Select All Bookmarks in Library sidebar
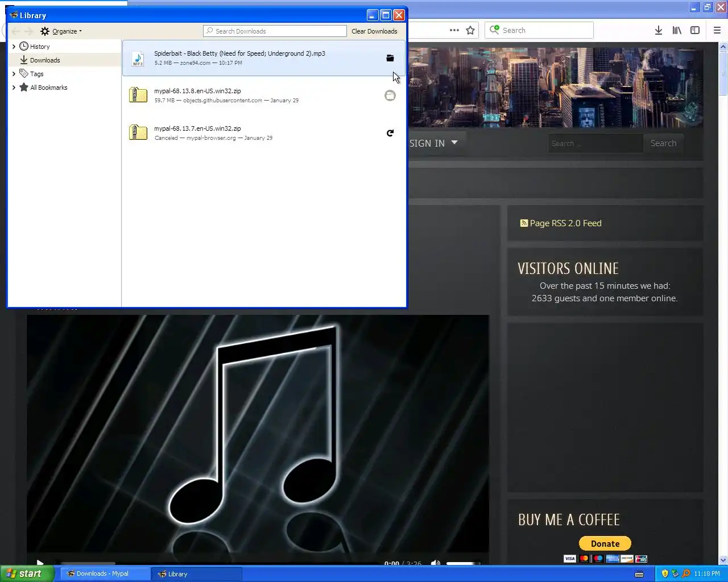Viewport: 728px width, 582px height. coord(48,88)
